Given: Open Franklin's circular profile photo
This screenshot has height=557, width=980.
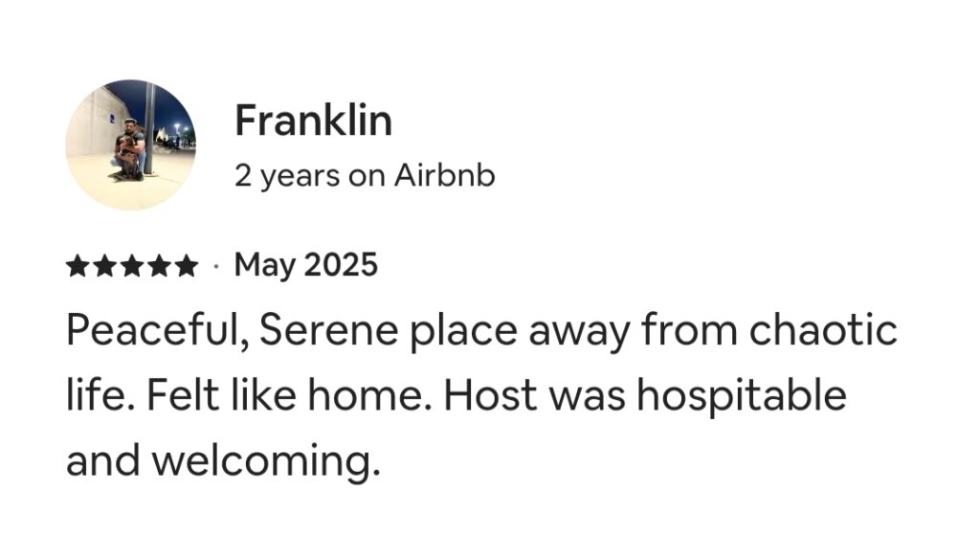Looking at the screenshot, I should [130, 145].
